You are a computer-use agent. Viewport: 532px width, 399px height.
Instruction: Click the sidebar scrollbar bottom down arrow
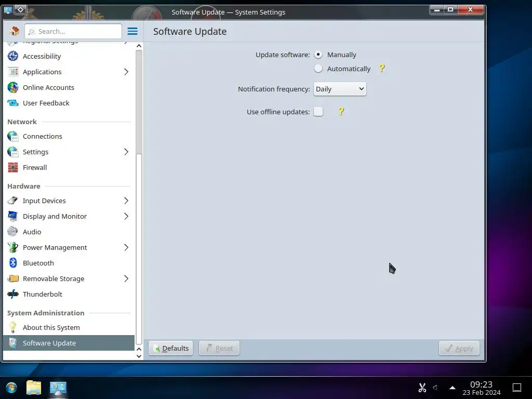(139, 356)
